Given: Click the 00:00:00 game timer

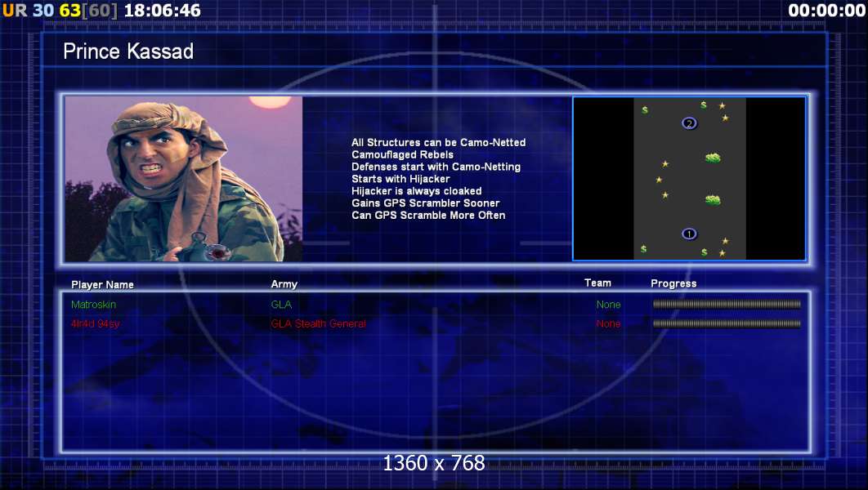Looking at the screenshot, I should coord(826,10).
